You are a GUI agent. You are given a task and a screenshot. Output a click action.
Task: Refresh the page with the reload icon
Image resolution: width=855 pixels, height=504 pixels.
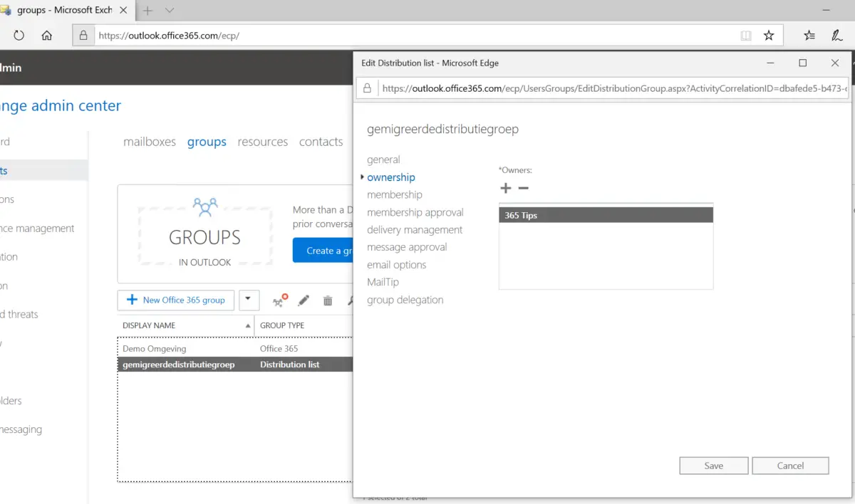(19, 35)
